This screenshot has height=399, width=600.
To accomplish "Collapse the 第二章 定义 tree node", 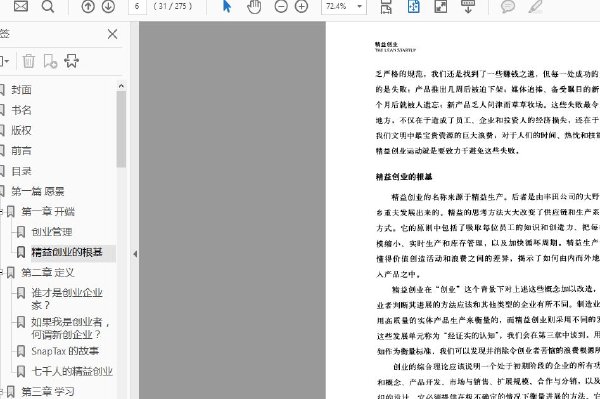I will tap(1, 272).
